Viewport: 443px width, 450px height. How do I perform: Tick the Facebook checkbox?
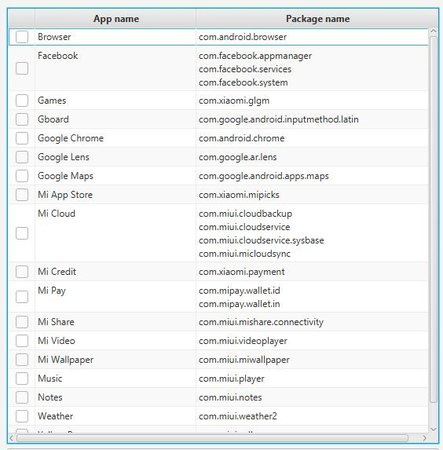pos(22,69)
